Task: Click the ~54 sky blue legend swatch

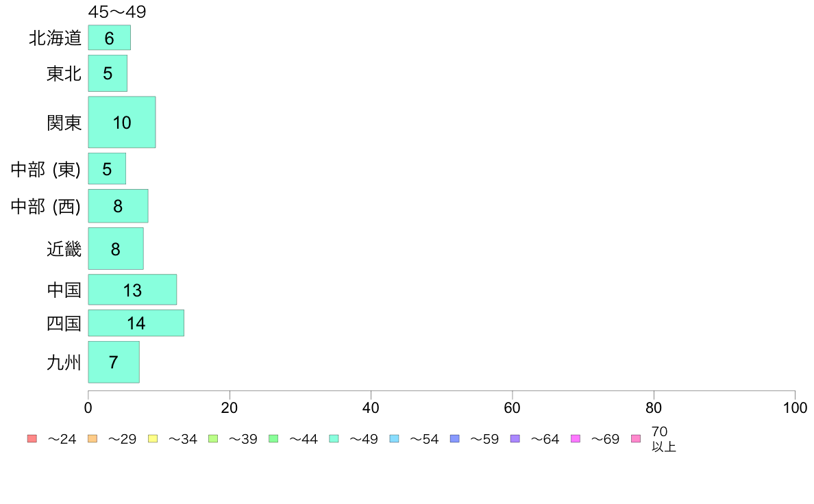Action: click(x=394, y=438)
